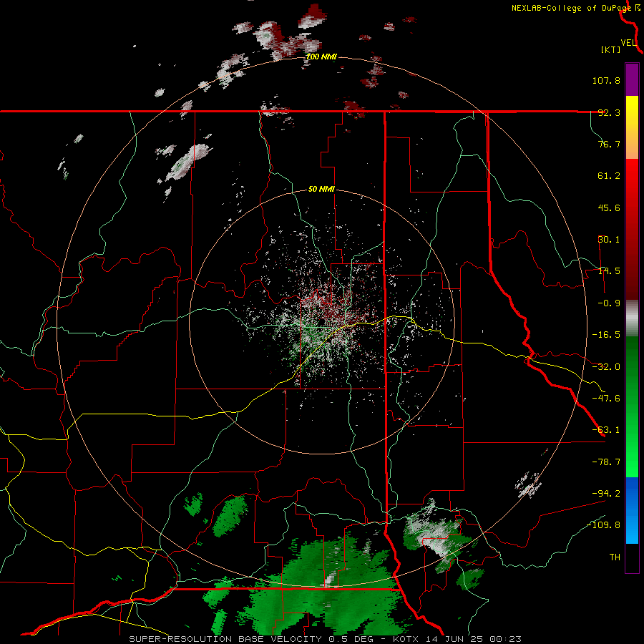Click the 50 NMI range ring label
644x644 pixels.
(x=321, y=190)
